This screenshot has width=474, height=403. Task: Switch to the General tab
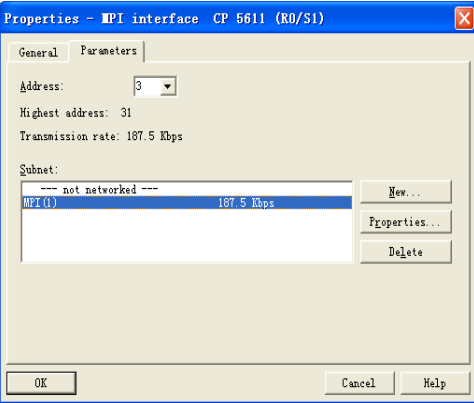[x=38, y=52]
